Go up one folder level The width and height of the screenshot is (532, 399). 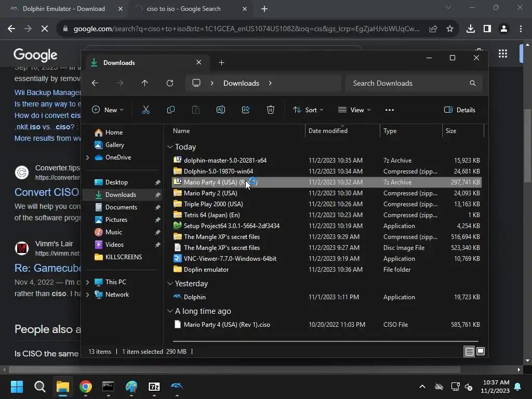pyautogui.click(x=144, y=83)
